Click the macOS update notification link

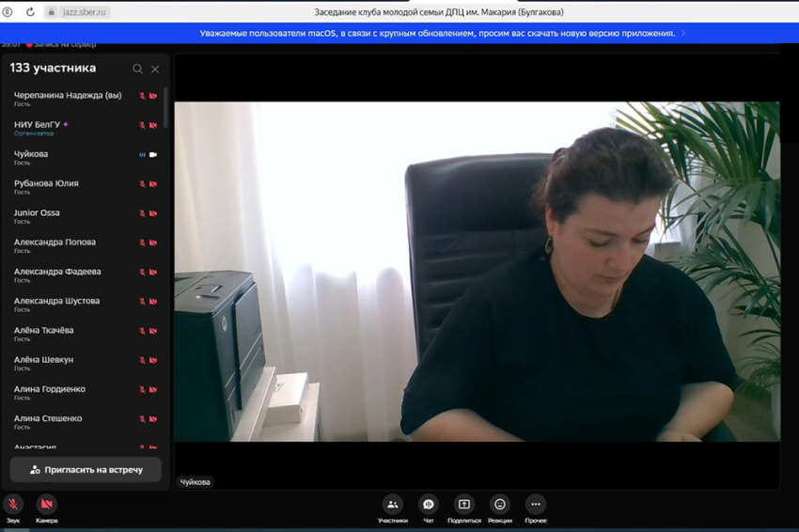pos(437,33)
